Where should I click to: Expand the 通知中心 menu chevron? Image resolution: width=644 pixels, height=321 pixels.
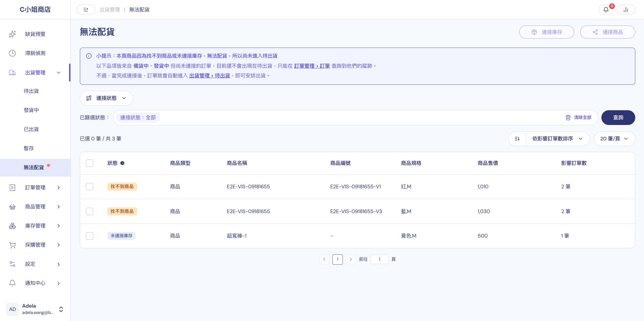tap(59, 283)
